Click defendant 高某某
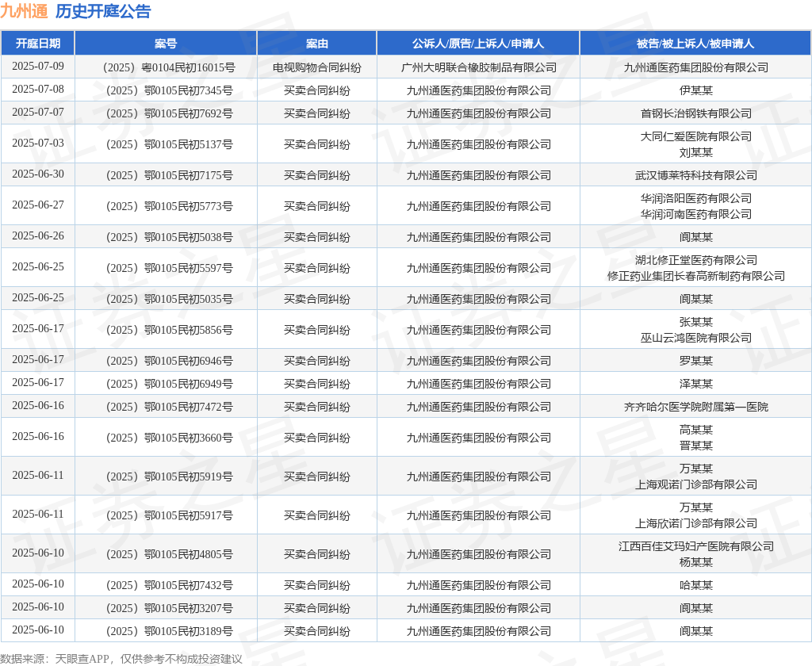Screen dimensions: 812x666 pyautogui.click(x=696, y=430)
